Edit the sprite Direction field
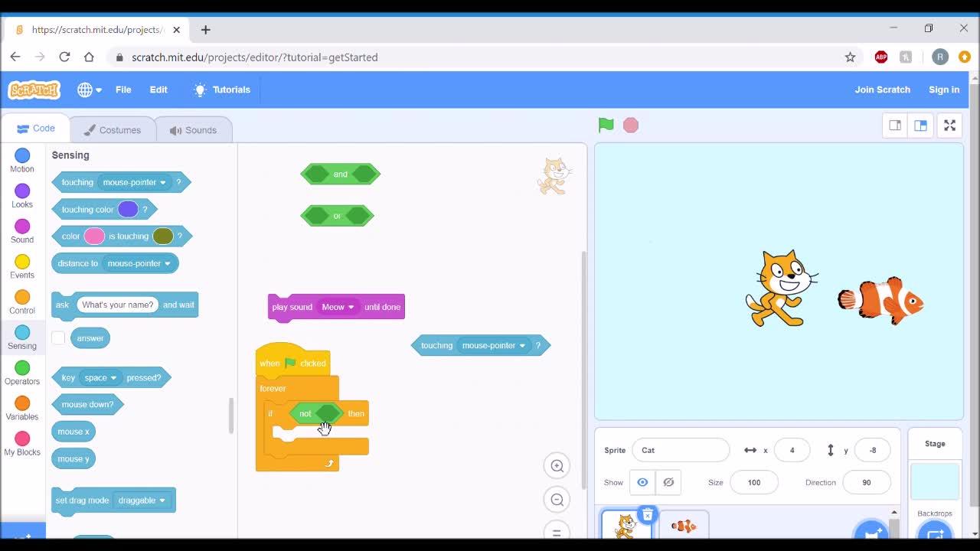 pos(867,482)
